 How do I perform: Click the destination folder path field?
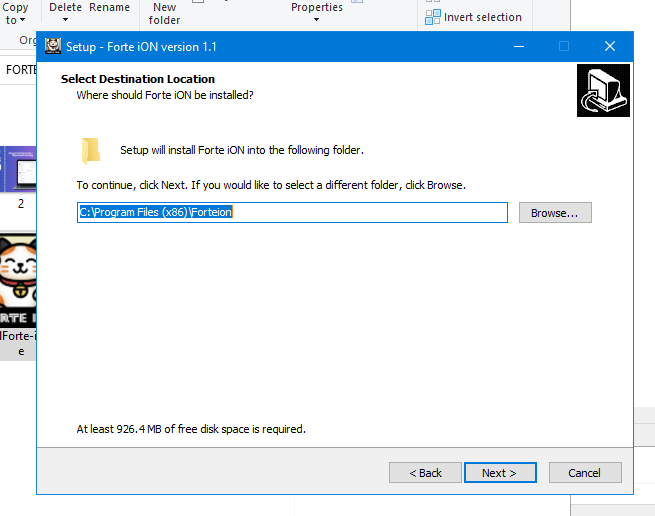pos(292,213)
